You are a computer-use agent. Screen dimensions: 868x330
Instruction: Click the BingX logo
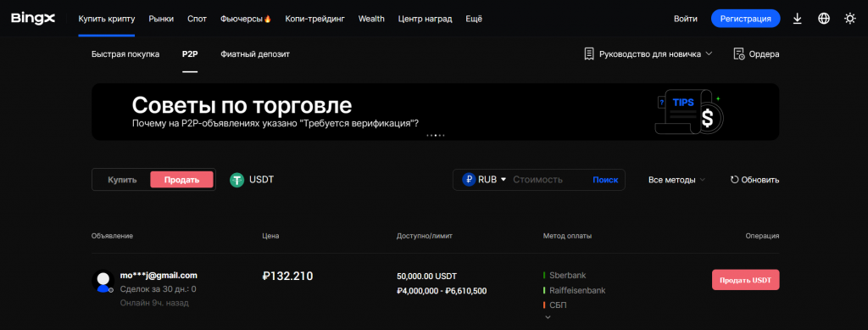(x=33, y=19)
